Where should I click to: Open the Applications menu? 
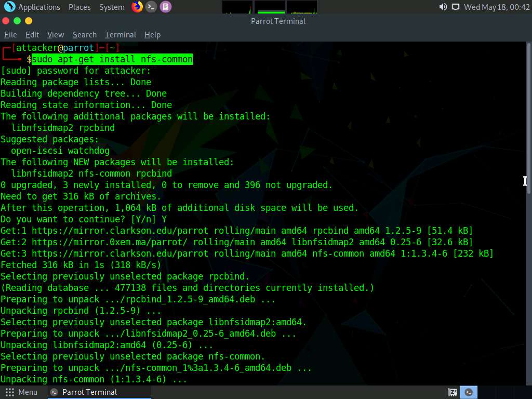[x=39, y=7]
